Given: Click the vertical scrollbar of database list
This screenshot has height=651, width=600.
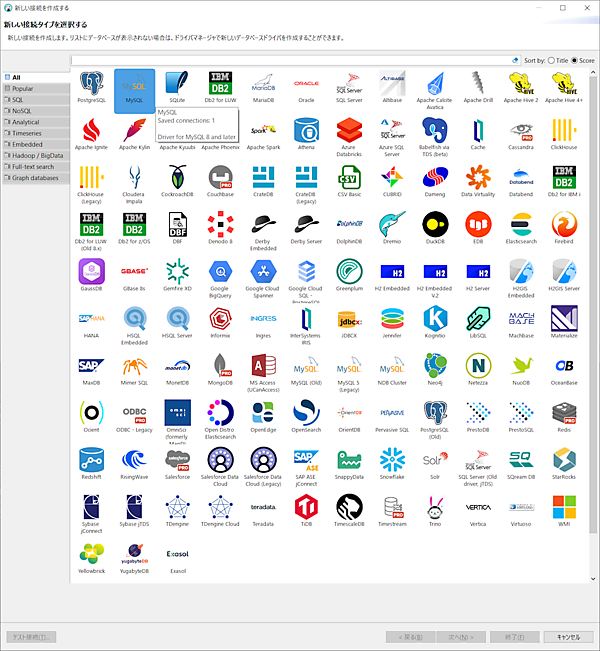Looking at the screenshot, I should (594, 300).
